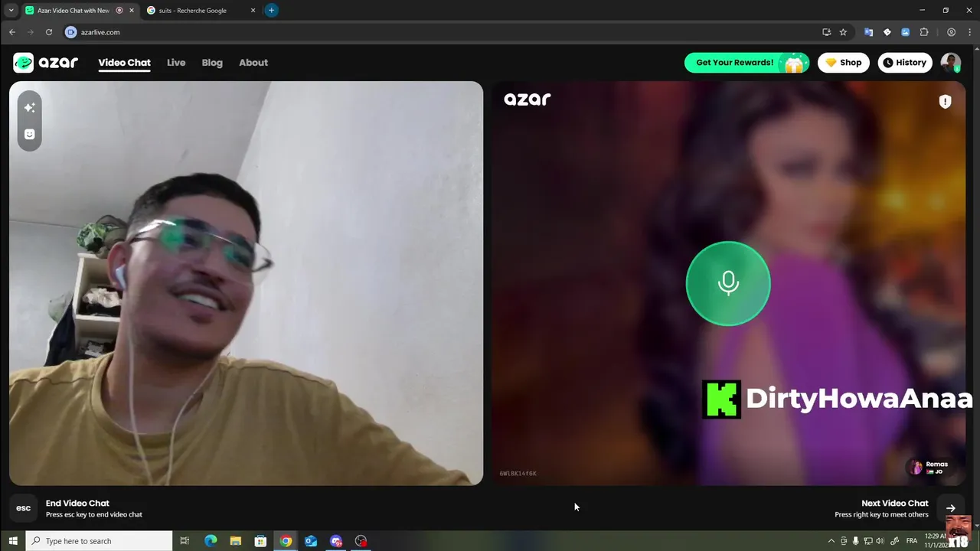The image size is (980, 551).
Task: Click the shield report icon on partner video
Action: coord(945,101)
